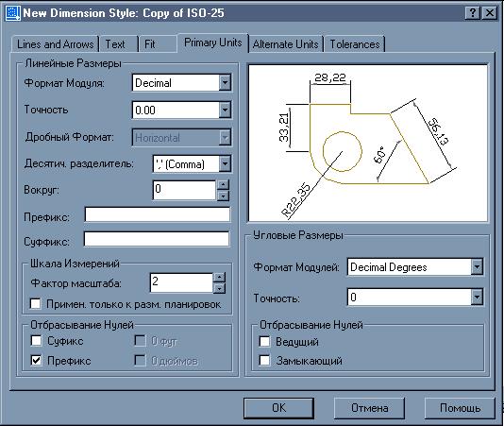Uncheck linear Префикс zero suppression box
This screenshot has width=504, height=426.
[x=36, y=361]
